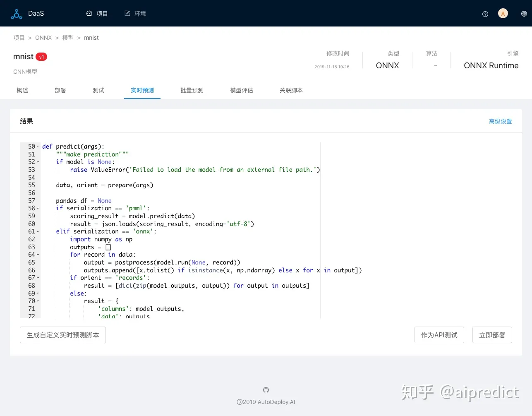Click the 结果 panel heading
The width and height of the screenshot is (532, 416).
pos(26,121)
